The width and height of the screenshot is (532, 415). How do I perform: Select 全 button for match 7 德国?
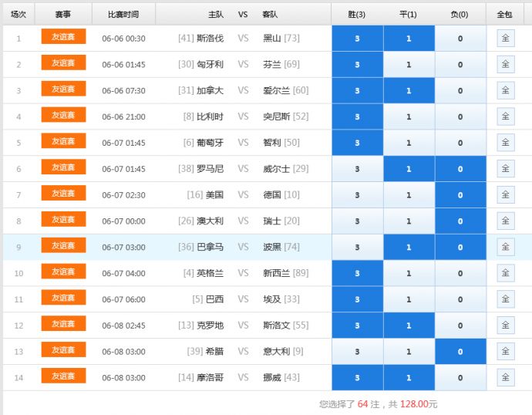click(x=506, y=195)
